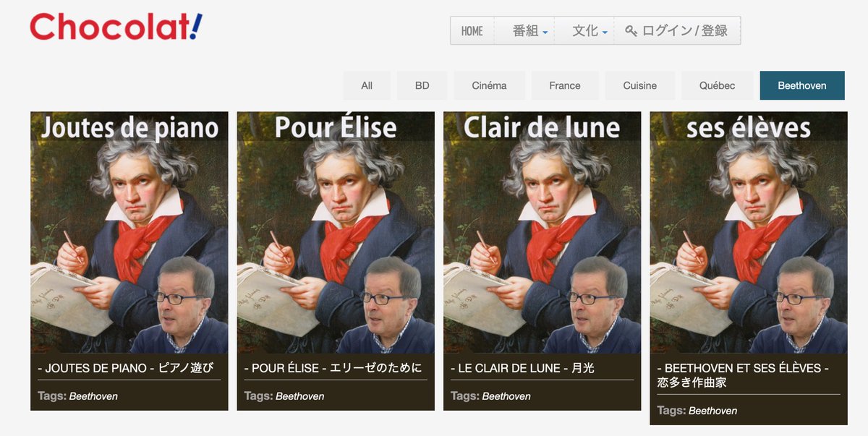Select the BD filter tab
The image size is (868, 436).
pyautogui.click(x=422, y=85)
